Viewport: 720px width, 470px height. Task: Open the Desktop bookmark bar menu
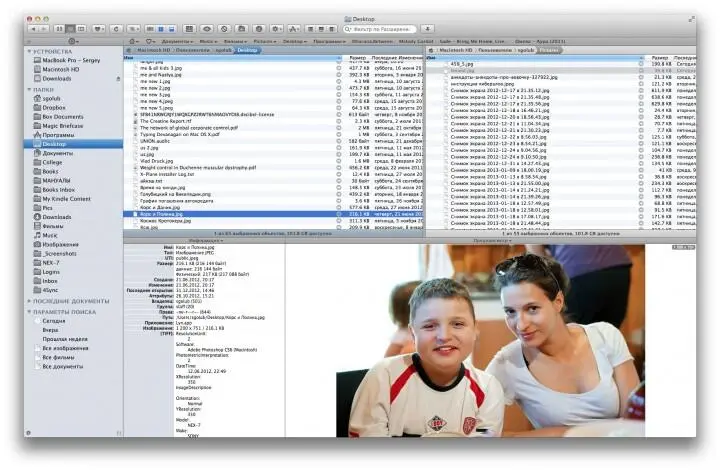pos(294,41)
